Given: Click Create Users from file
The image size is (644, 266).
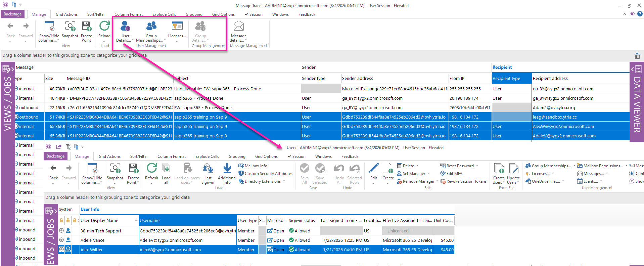Looking at the screenshot, I should tap(499, 174).
